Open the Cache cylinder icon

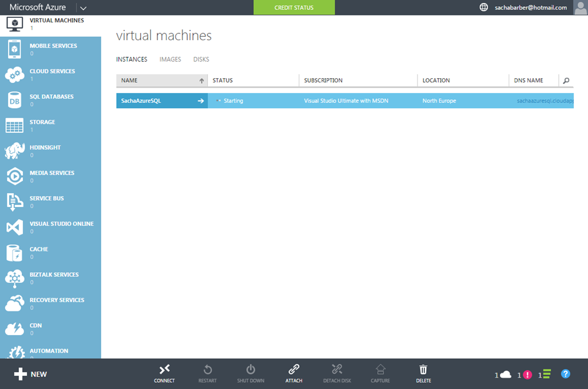[x=14, y=253]
